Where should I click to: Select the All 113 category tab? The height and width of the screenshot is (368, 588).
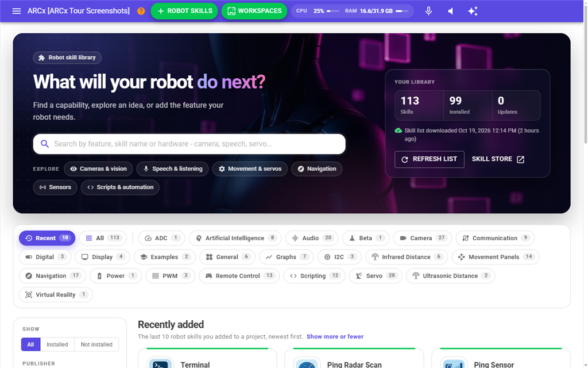[x=103, y=238]
